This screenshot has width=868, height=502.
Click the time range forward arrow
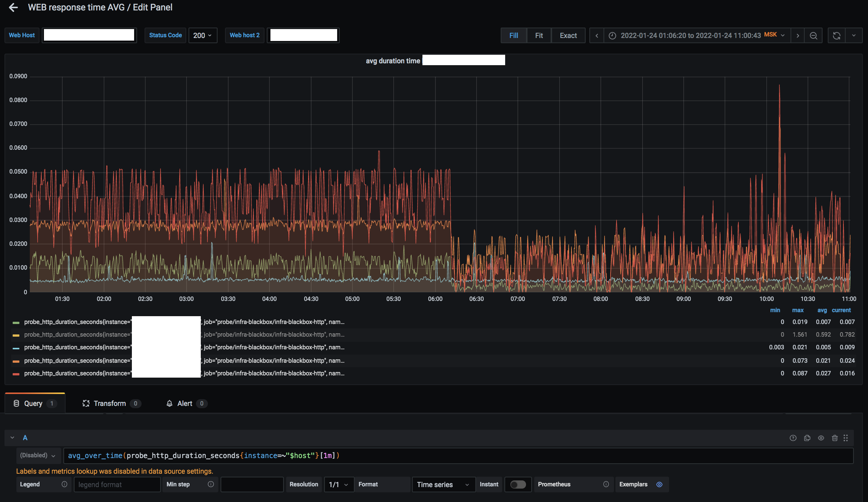point(798,35)
